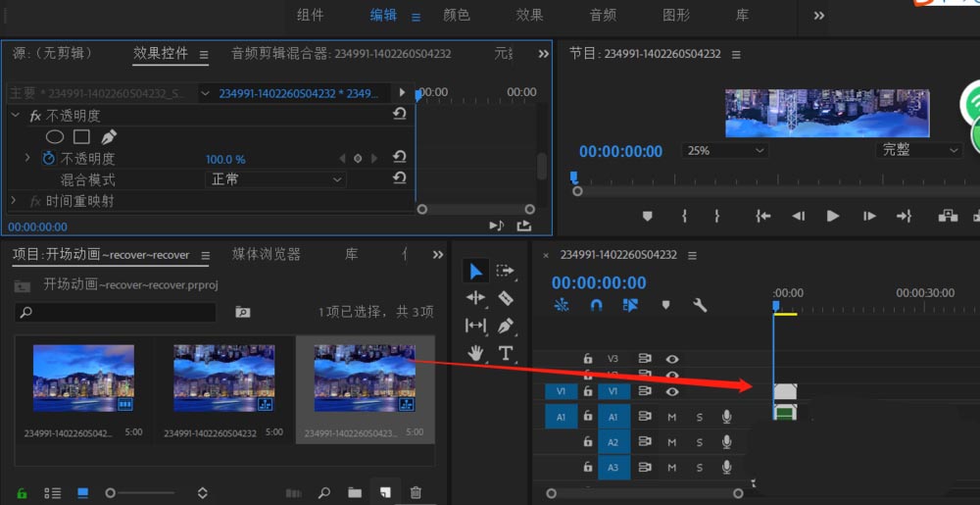Switch to the Color workspace tab

456,15
